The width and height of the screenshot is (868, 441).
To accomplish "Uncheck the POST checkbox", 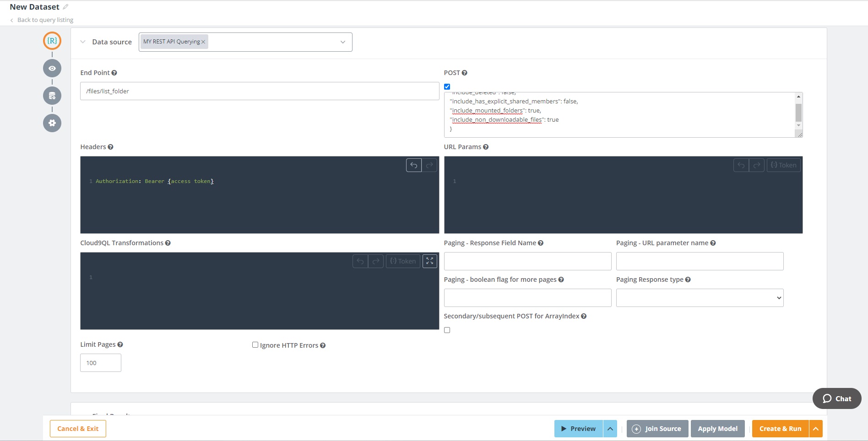I will tap(447, 86).
